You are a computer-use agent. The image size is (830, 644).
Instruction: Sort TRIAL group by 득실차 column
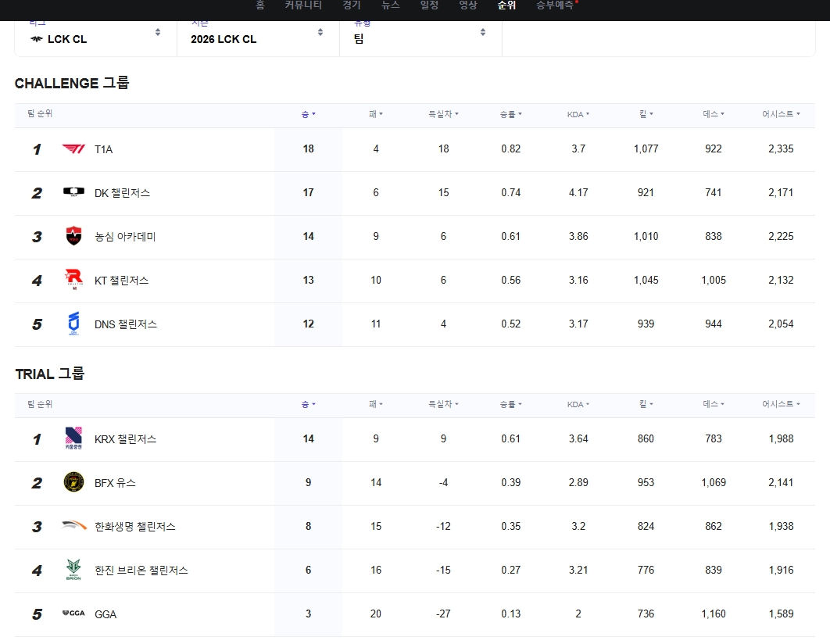443,404
